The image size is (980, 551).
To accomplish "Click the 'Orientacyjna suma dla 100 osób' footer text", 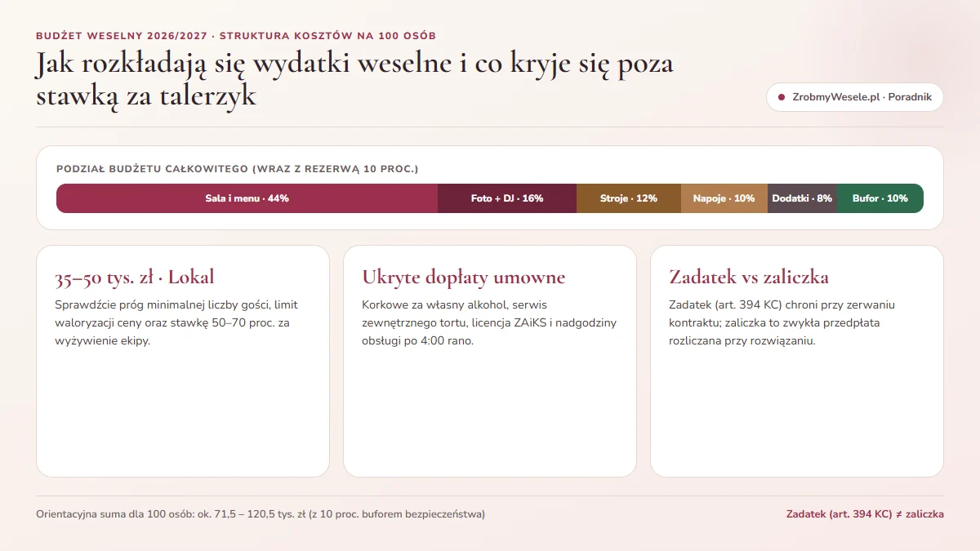I will (261, 514).
